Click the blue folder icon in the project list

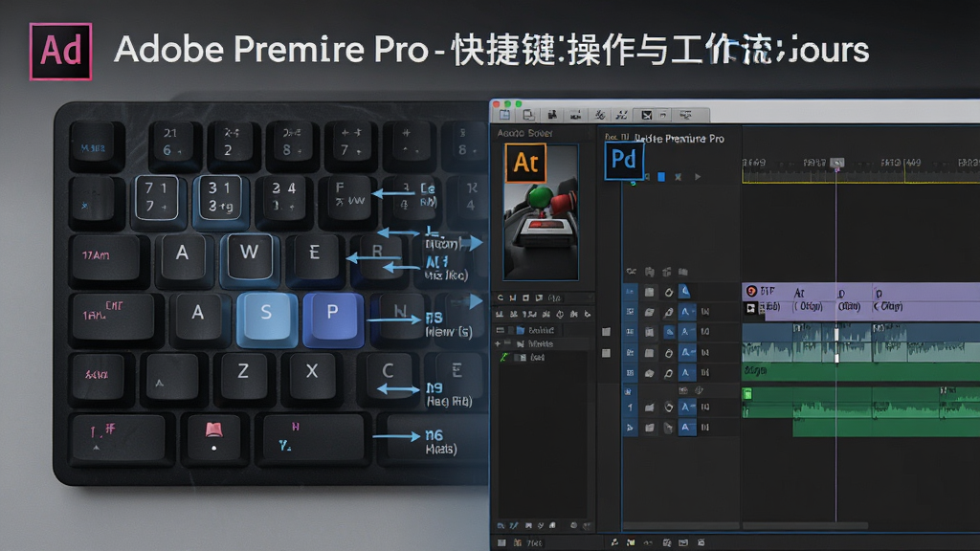[521, 330]
